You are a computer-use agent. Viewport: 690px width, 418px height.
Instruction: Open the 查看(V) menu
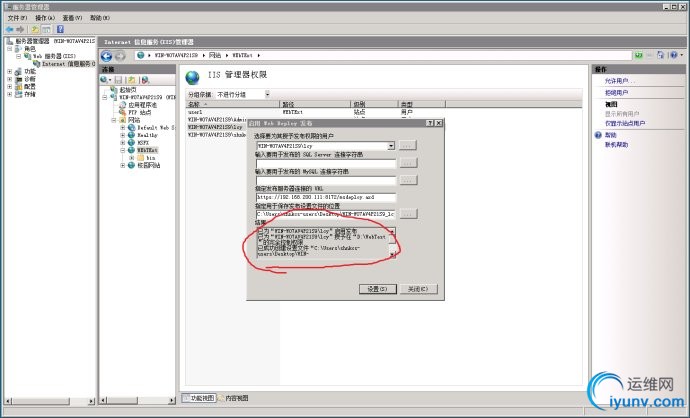click(72, 18)
